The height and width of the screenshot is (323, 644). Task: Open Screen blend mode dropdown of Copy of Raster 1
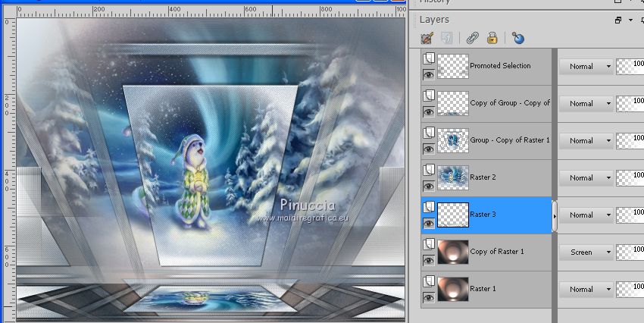[x=586, y=252]
